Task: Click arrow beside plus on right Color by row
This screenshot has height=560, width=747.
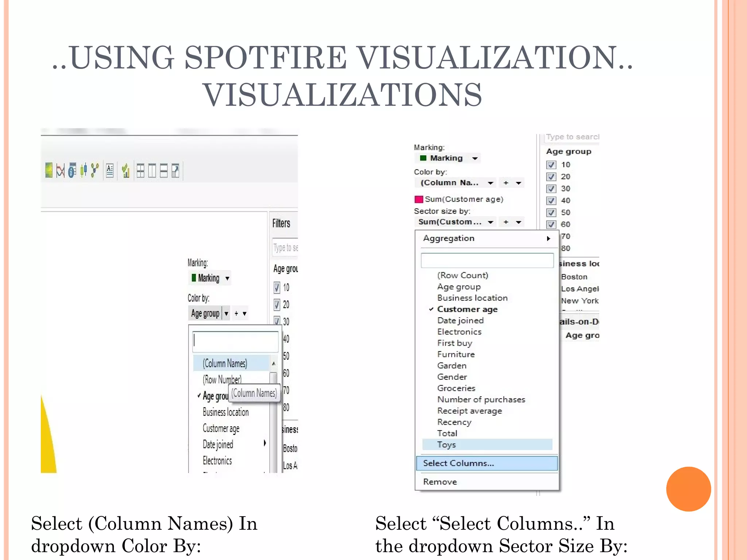Action: [519, 183]
